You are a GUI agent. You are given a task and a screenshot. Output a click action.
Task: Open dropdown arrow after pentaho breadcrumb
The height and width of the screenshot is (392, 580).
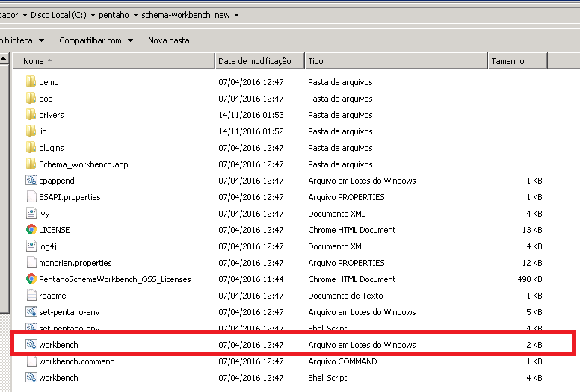135,15
